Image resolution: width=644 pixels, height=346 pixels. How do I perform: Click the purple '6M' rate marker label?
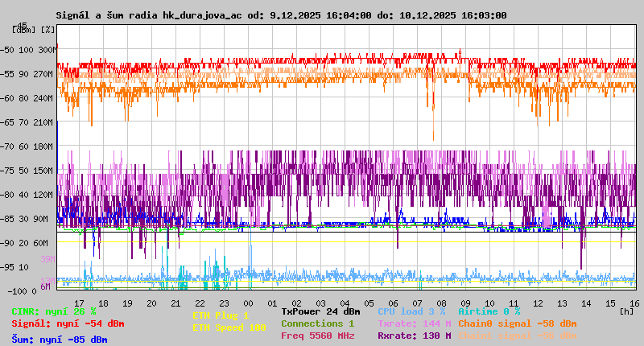pyautogui.click(x=45, y=287)
